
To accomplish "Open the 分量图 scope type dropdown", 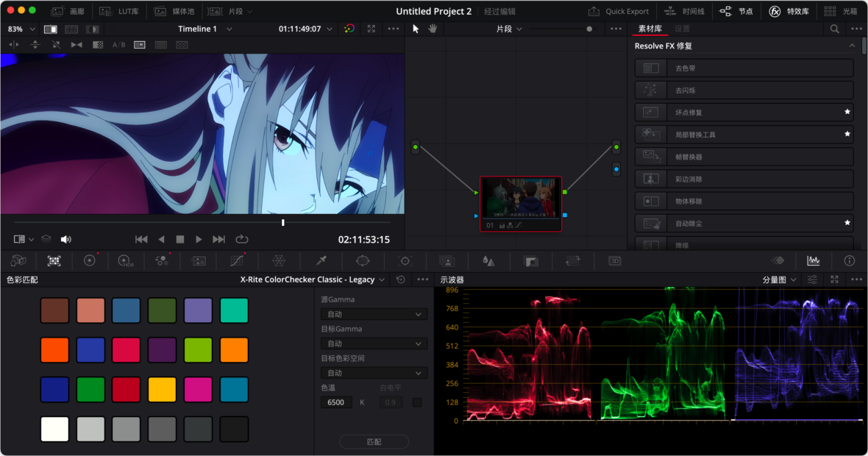I will pos(776,279).
